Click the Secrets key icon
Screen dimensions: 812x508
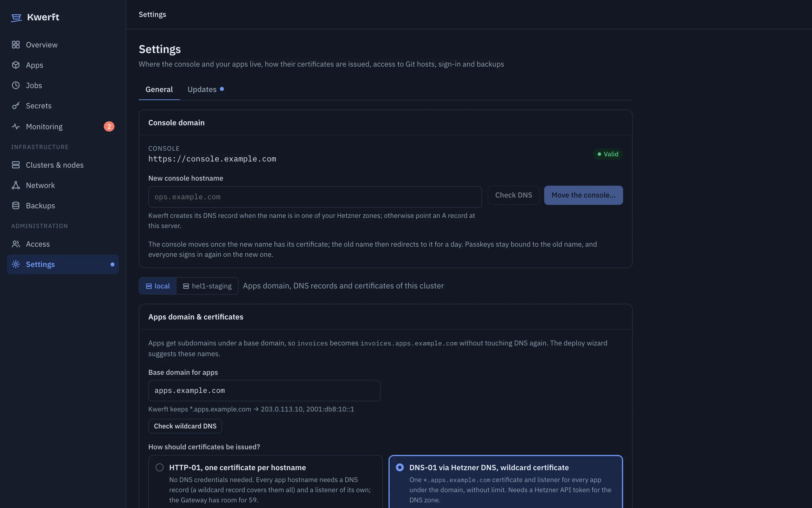pos(16,106)
